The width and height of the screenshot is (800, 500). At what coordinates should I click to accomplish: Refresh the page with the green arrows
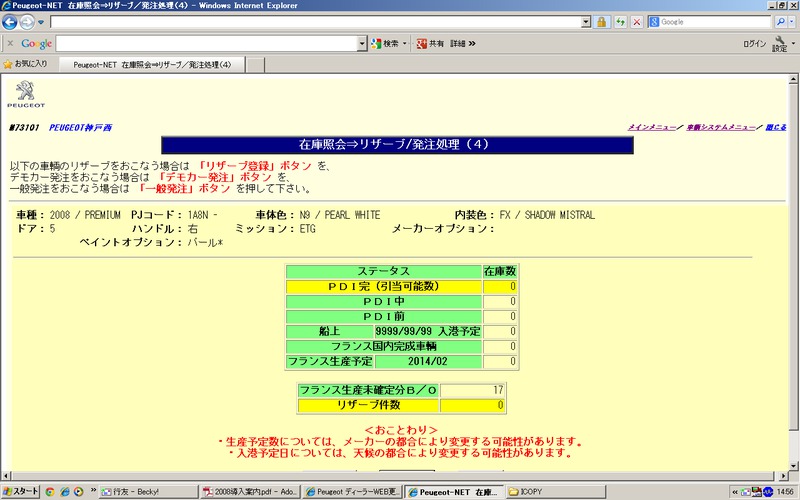(620, 22)
